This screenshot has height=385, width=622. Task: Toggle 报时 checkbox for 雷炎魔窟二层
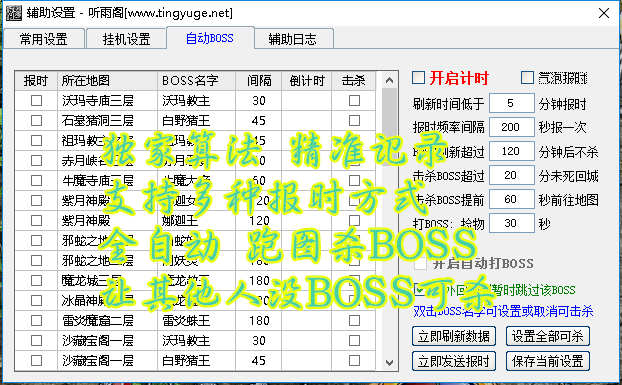tap(36, 320)
